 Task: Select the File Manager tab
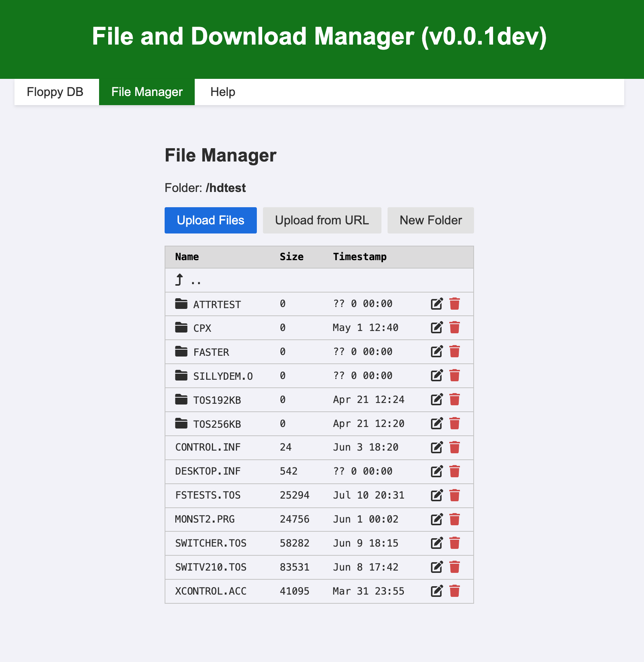147,92
